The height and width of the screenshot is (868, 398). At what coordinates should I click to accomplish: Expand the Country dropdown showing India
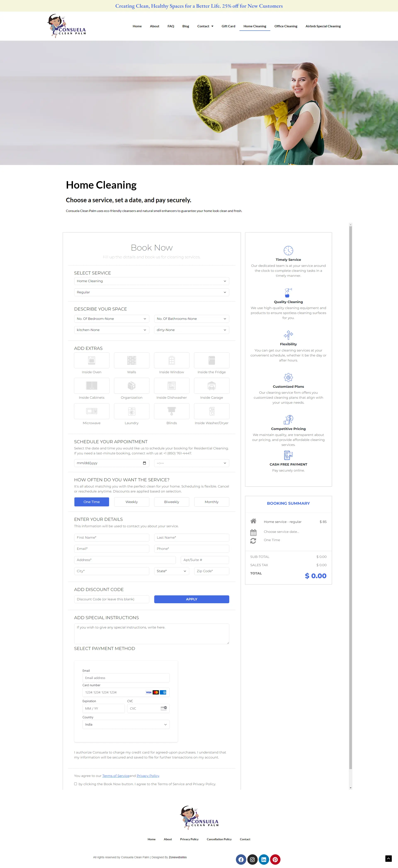pos(126,724)
